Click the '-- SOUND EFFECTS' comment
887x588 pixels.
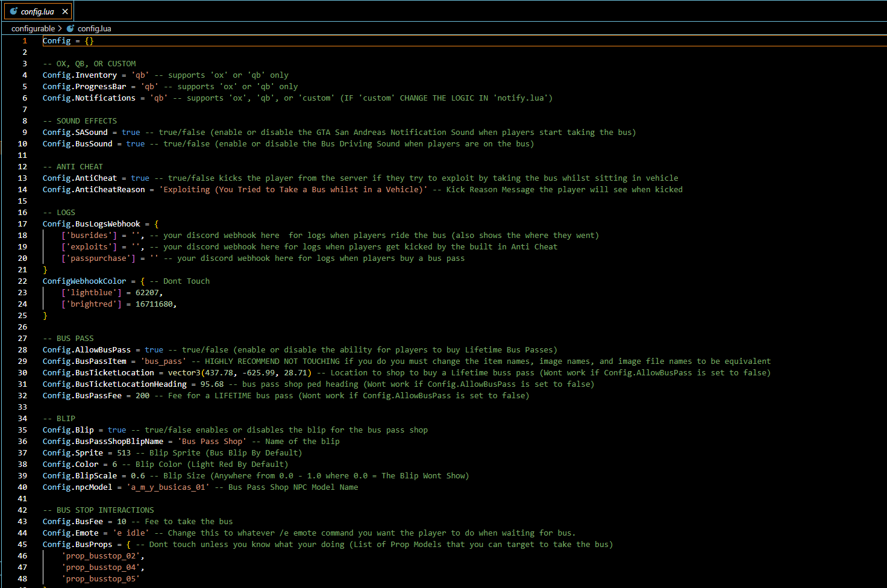(80, 121)
